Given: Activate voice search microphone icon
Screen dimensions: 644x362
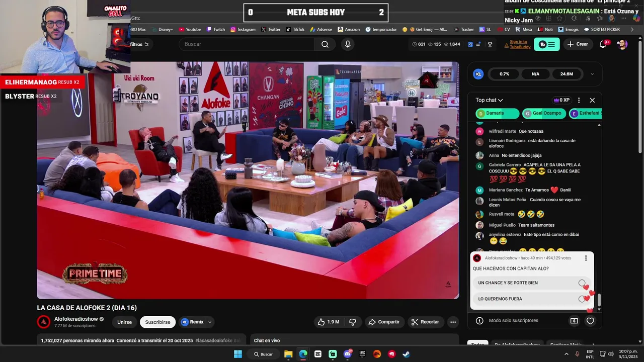Looking at the screenshot, I should click(x=348, y=44).
